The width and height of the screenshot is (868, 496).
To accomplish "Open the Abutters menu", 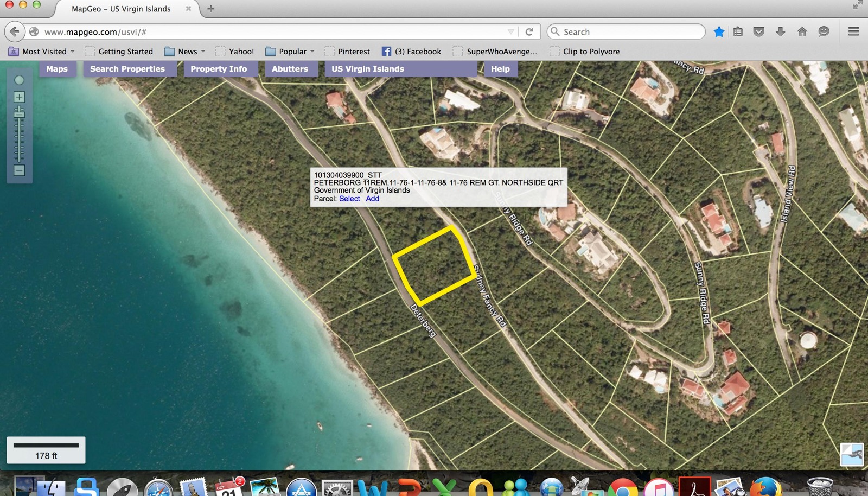I will click(290, 69).
